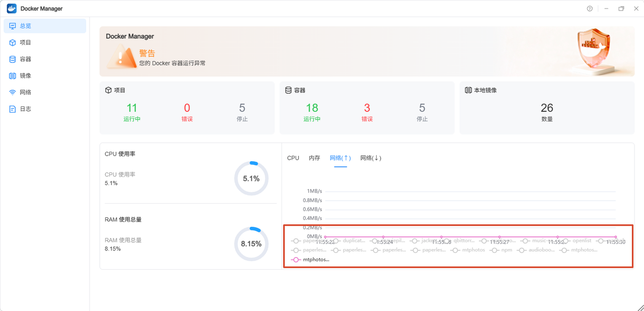The height and width of the screenshot is (311, 644).
Task: Click the cube icon beside 项目 card title
Action: point(108,90)
